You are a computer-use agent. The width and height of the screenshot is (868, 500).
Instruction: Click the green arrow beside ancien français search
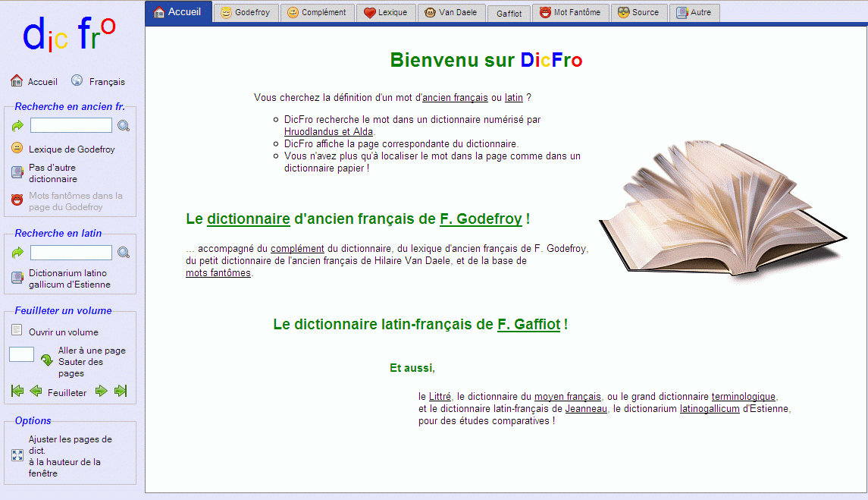click(18, 126)
